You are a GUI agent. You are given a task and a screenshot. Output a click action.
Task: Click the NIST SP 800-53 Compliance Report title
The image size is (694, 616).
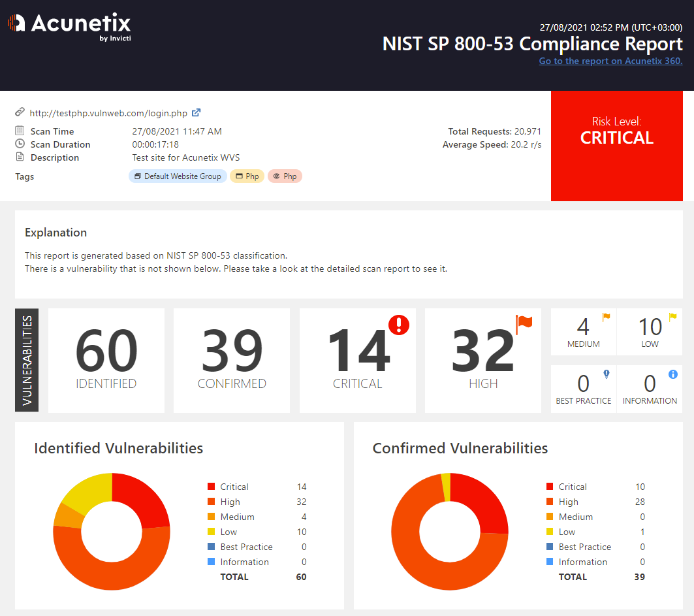[x=533, y=44]
